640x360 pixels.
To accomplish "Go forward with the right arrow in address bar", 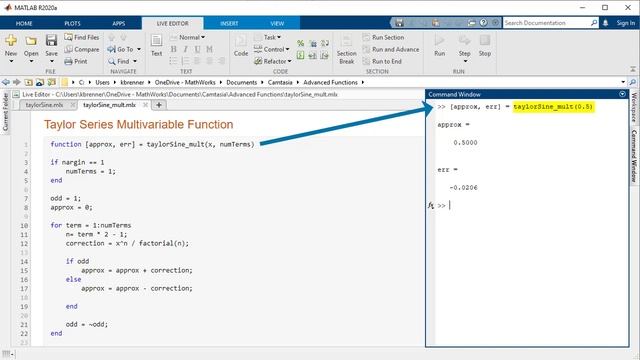I will pyautogui.click(x=16, y=82).
